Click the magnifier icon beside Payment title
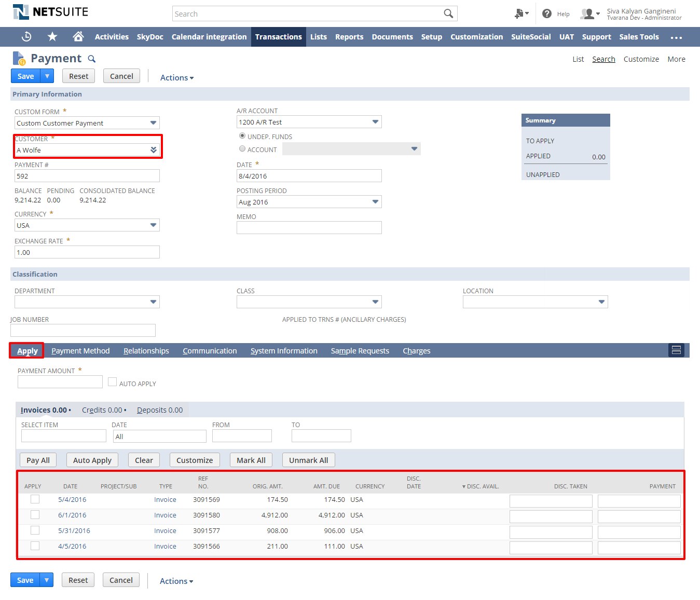Screen dimensions: 700x600 (x=92, y=59)
